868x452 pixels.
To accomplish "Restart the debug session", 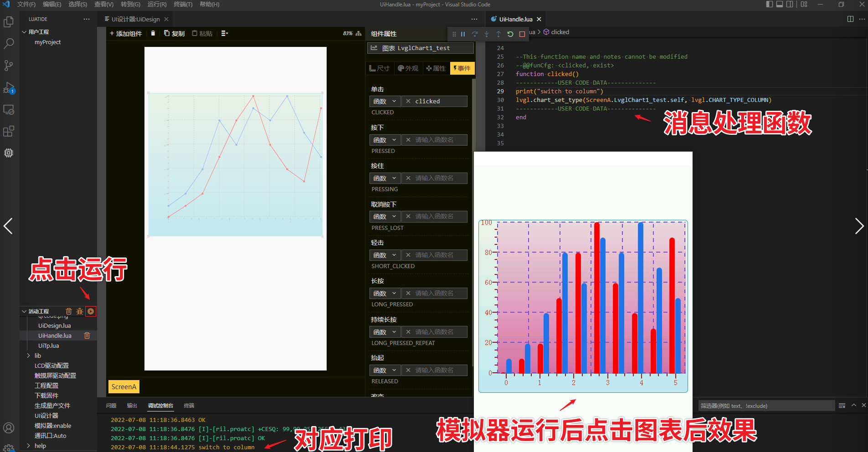I will point(510,34).
